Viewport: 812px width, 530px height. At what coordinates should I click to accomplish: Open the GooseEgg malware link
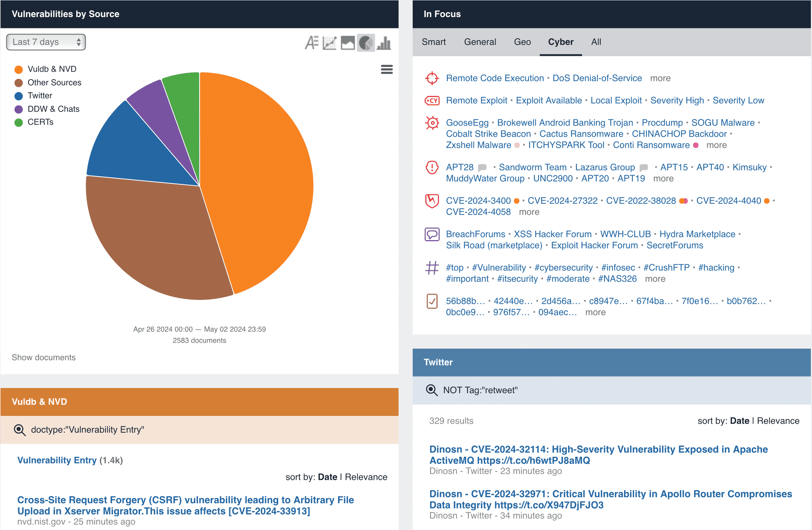467,123
